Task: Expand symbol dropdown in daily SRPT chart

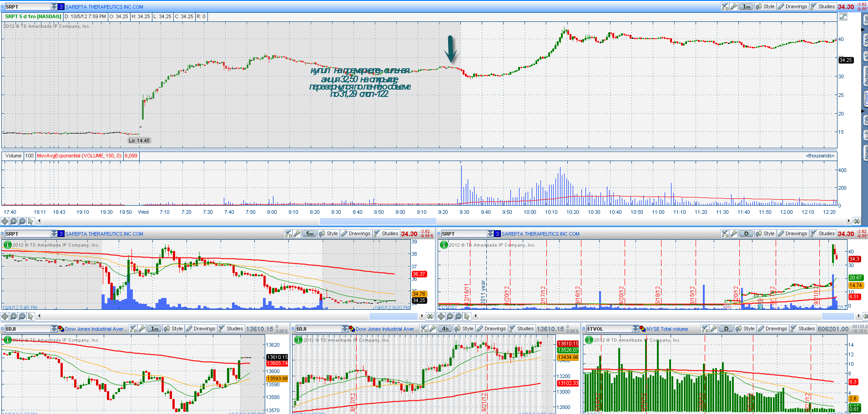Action: (x=490, y=233)
